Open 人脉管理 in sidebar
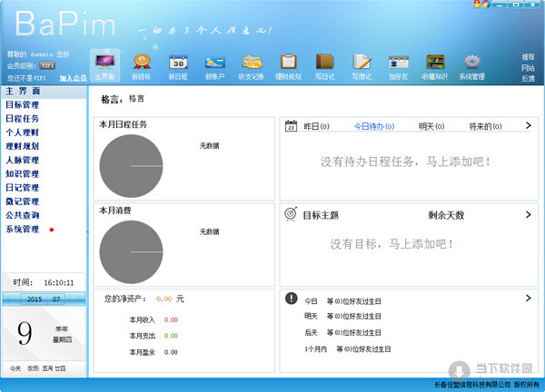 [22, 160]
